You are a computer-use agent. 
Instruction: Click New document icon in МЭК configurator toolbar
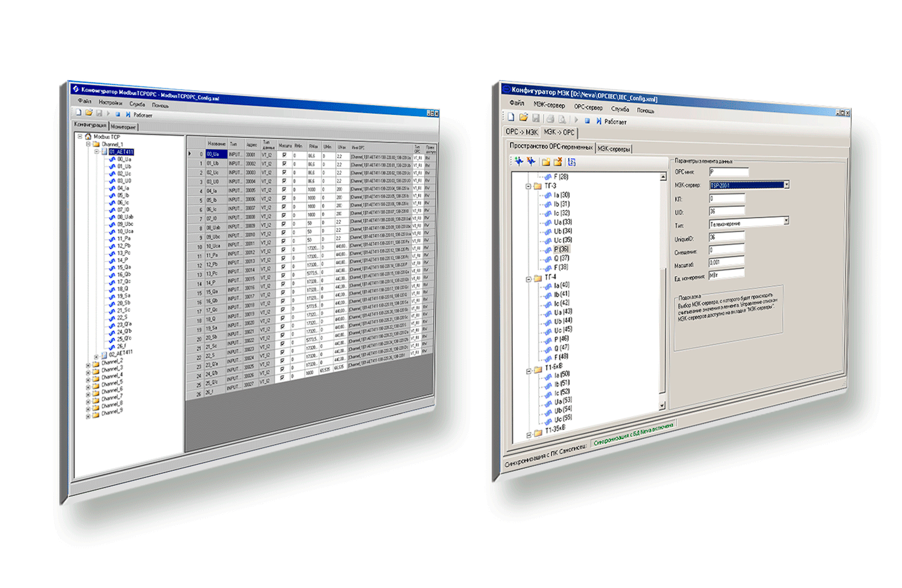pos(511,117)
